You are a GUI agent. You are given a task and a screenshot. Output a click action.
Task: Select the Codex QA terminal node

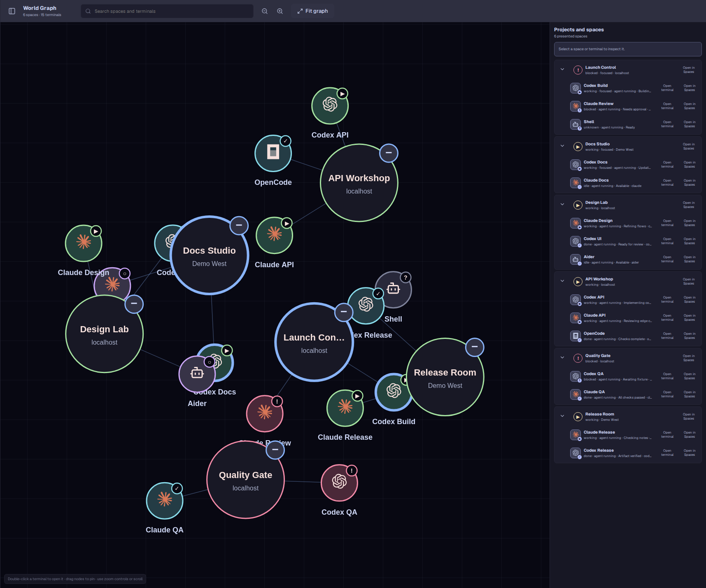339,483
